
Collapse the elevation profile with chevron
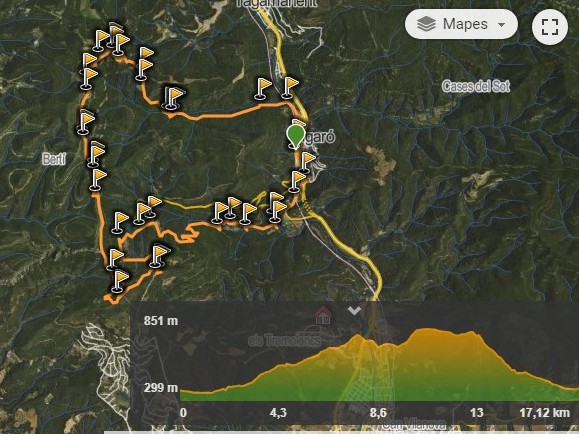point(354,311)
